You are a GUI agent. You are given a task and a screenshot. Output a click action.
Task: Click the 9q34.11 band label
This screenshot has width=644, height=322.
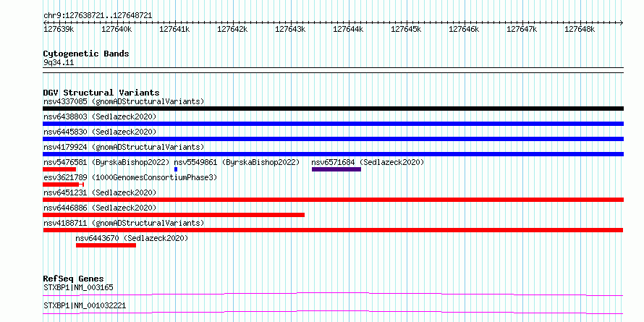(59, 63)
